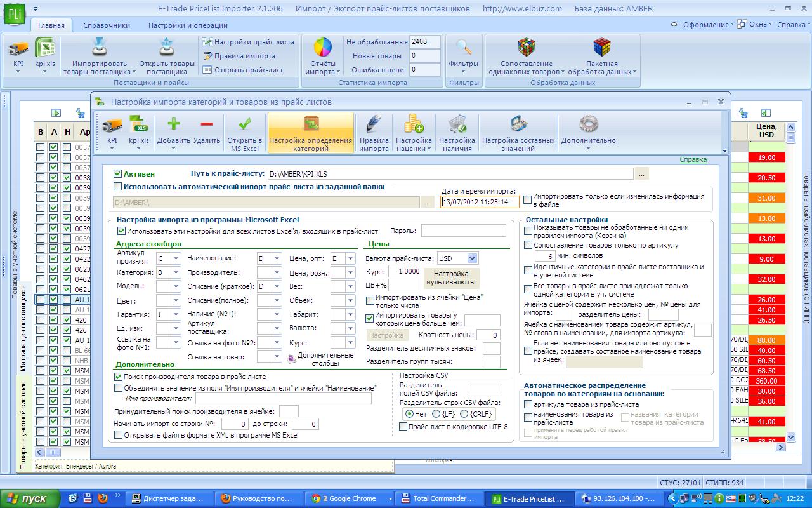Open Настройки прайс-листа from the ribbon
Image resolution: width=812 pixels, height=508 pixels.
(248, 42)
